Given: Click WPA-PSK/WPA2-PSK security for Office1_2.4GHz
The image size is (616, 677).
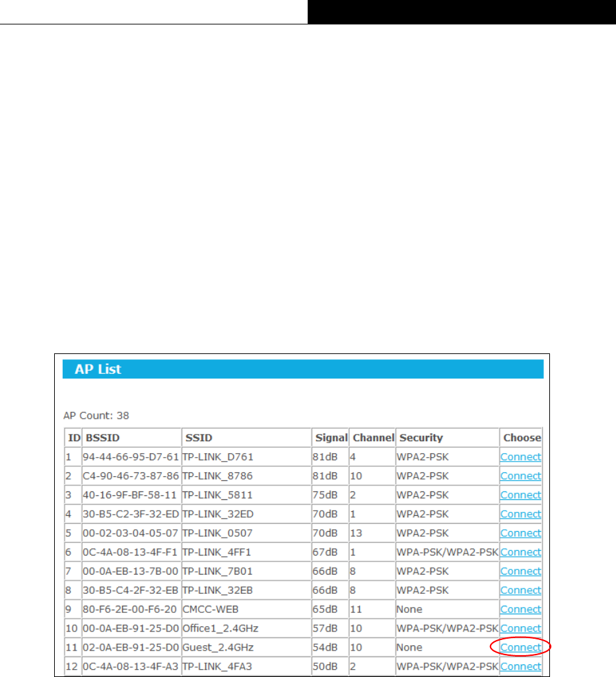Looking at the screenshot, I should tap(447, 627).
